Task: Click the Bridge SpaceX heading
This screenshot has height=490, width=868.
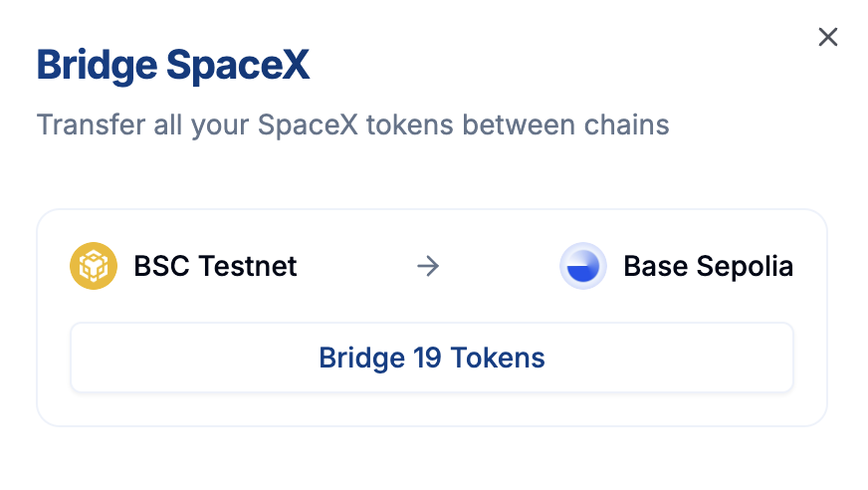Action: (x=173, y=66)
